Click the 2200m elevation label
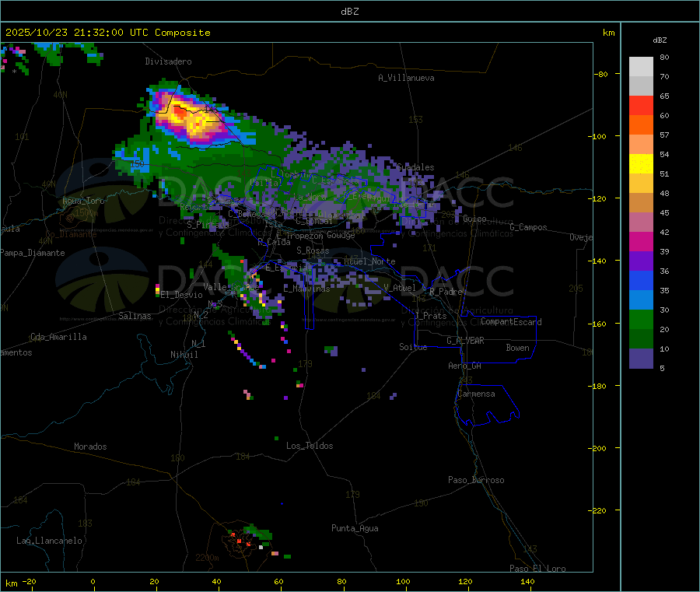Viewport: 700px width, 592px height. click(207, 558)
